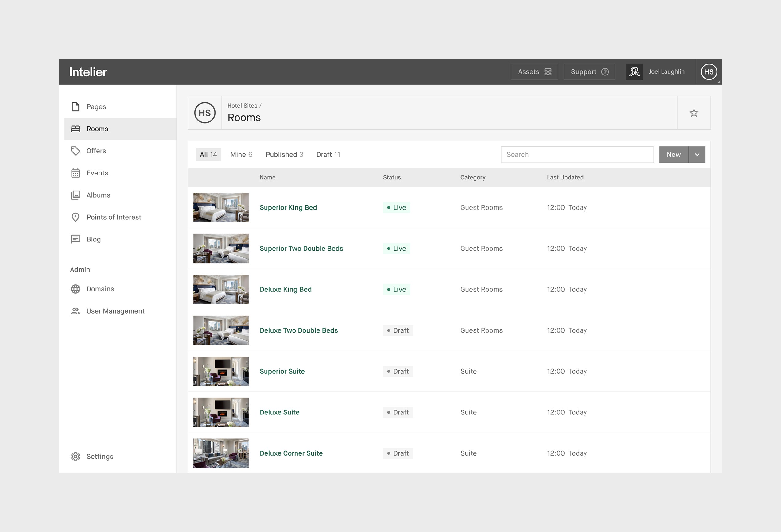Open the Pages section icon
The image size is (781, 532).
pyautogui.click(x=75, y=106)
